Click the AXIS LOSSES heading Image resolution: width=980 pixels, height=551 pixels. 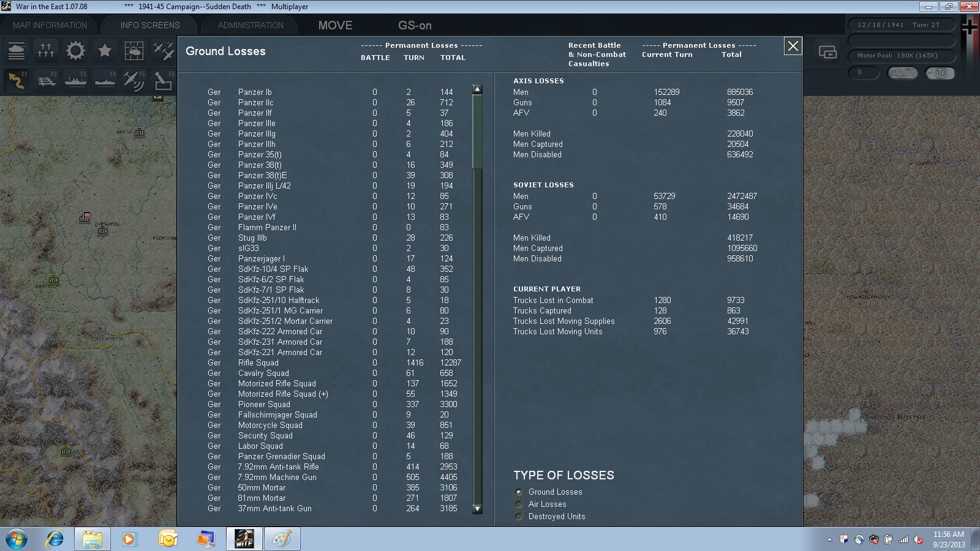tap(538, 81)
